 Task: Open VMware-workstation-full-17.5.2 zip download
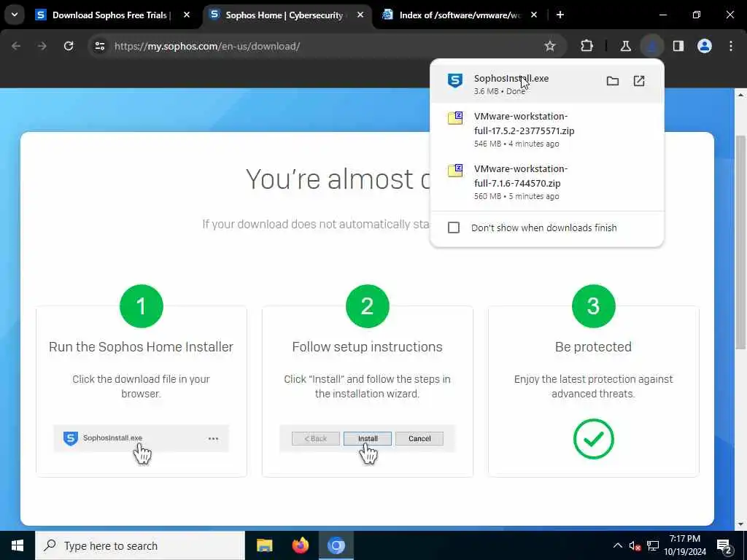click(547, 130)
